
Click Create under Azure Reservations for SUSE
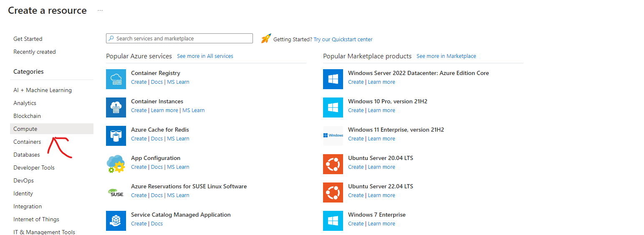[139, 195]
